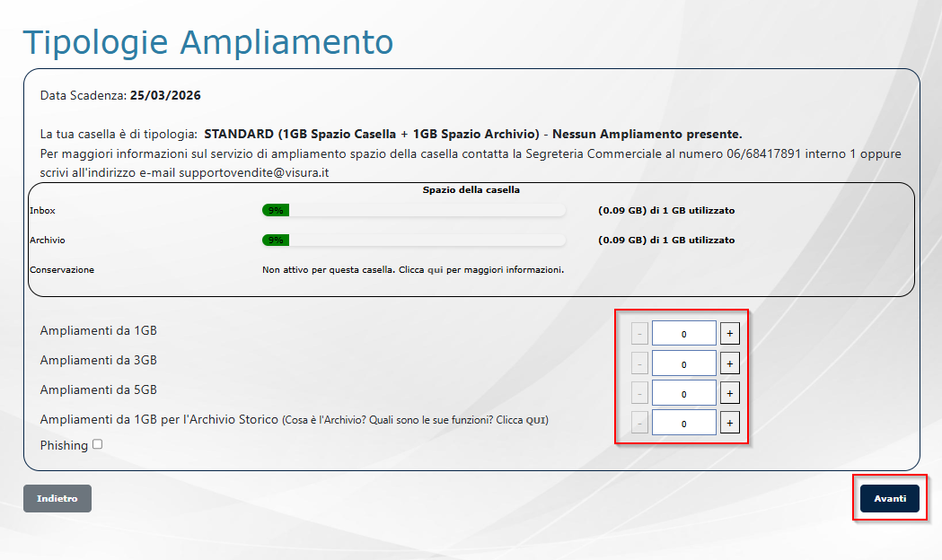
Task: Decrease the 1GB expansion quantity with minus
Action: pos(639,334)
